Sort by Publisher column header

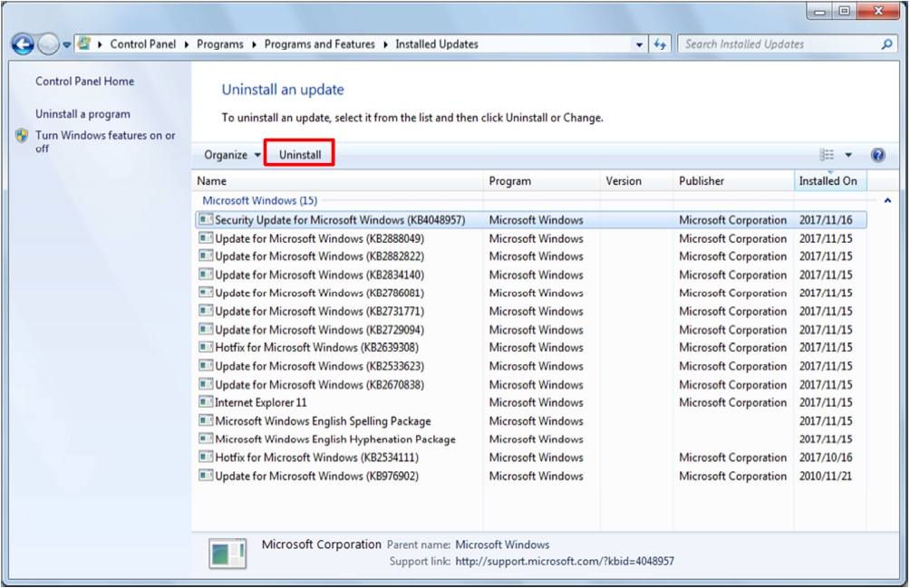[x=733, y=181]
